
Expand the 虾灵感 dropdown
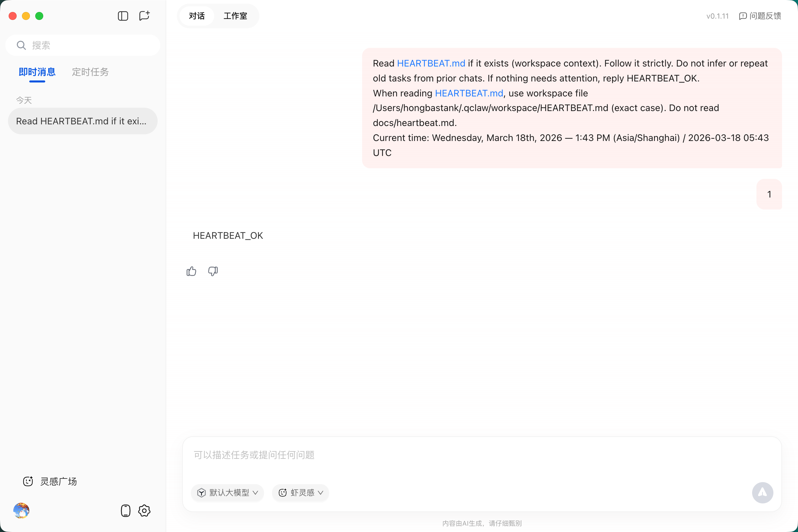click(x=301, y=493)
